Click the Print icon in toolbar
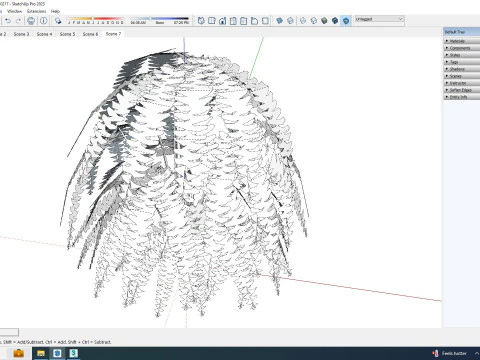480x360 pixels. coord(31,21)
